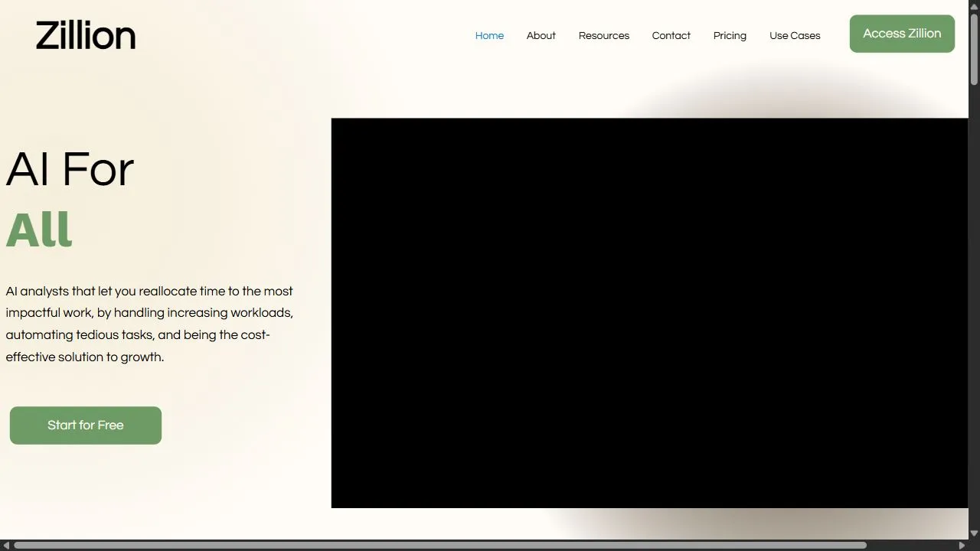The width and height of the screenshot is (980, 551).
Task: Click the scroll right arrow
Action: 962,546
